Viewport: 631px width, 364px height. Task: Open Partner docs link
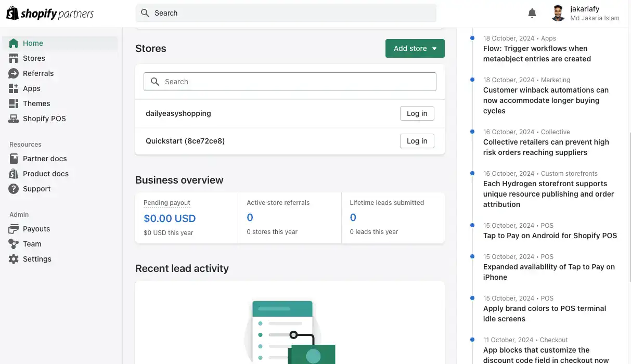click(60, 159)
